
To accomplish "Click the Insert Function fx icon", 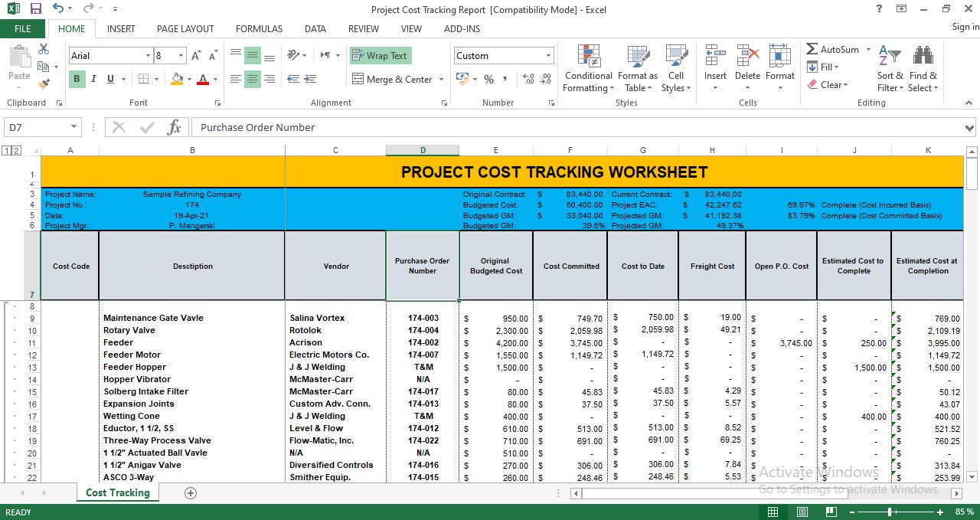I will coord(174,127).
